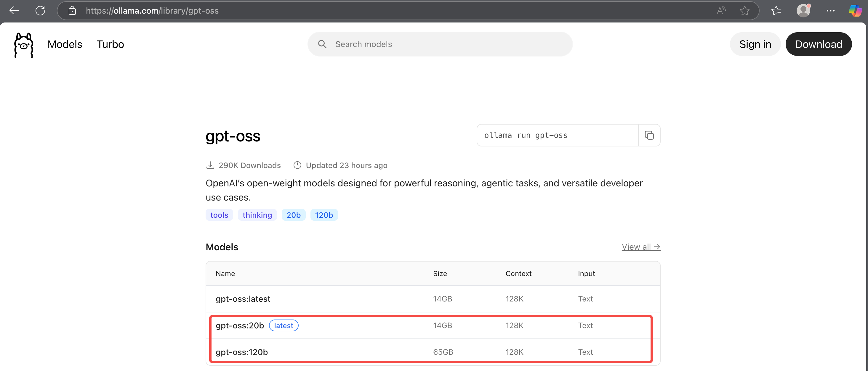The image size is (868, 371).
Task: Click the Size column header
Action: [x=440, y=274]
